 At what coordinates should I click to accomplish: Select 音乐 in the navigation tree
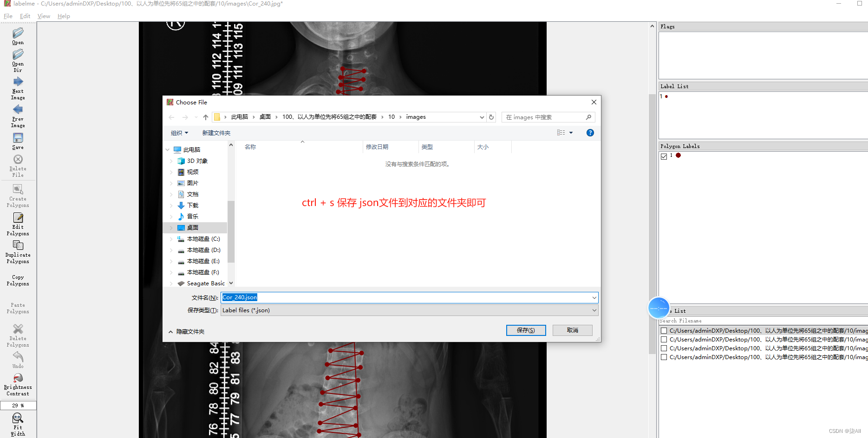tap(192, 217)
